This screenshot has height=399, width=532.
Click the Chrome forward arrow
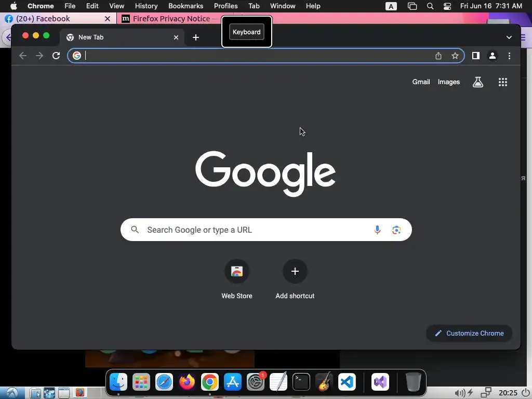[x=39, y=56]
